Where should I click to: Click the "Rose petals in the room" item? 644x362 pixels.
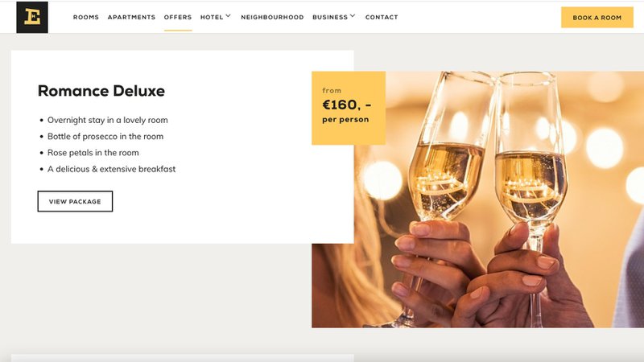point(93,153)
